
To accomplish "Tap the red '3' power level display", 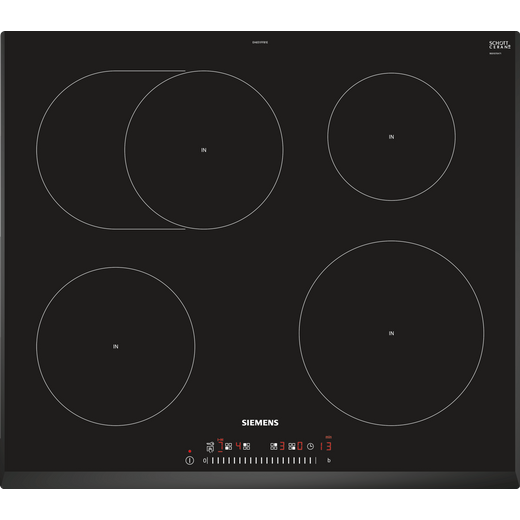I will pyautogui.click(x=282, y=446).
